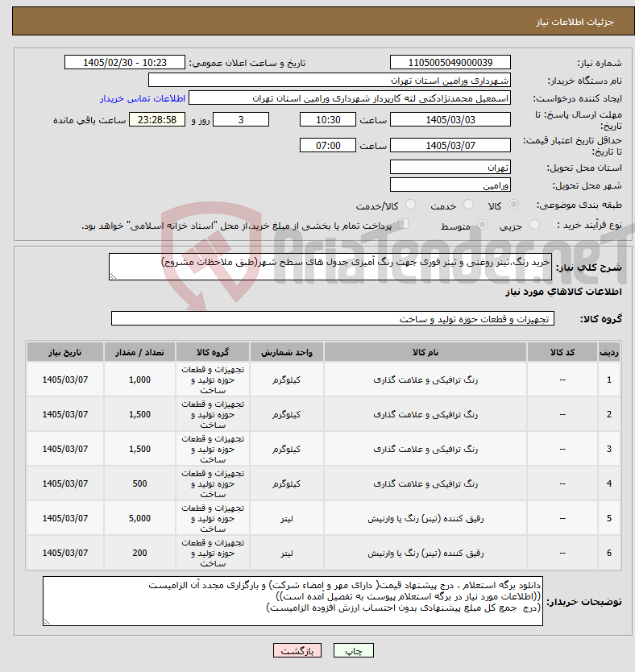
Task: Select the خدمت radio button
Action: pyautogui.click(x=468, y=205)
